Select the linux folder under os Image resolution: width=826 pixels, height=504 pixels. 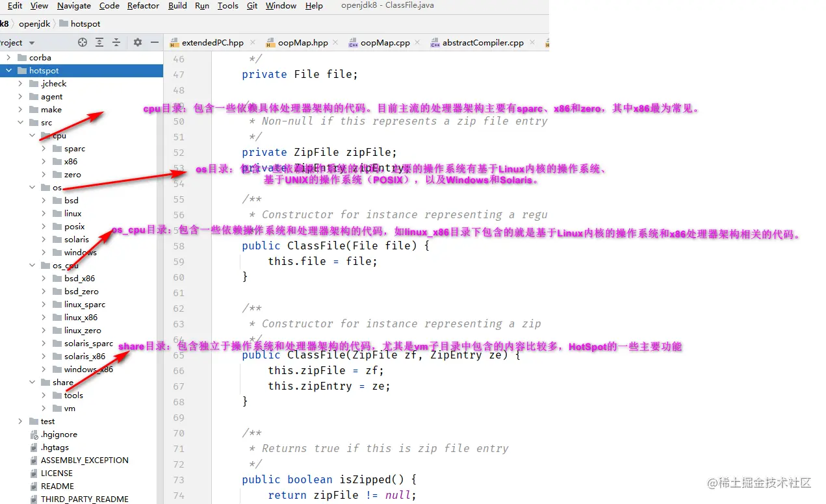(x=73, y=214)
